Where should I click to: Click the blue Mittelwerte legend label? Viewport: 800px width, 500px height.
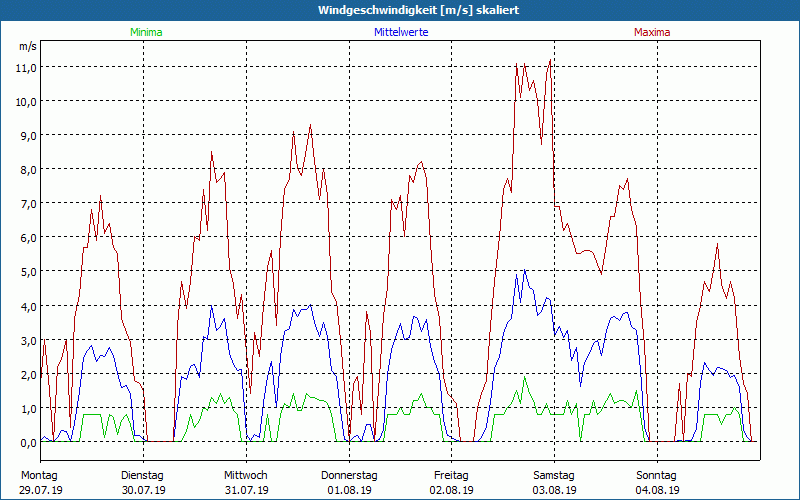pyautogui.click(x=401, y=32)
